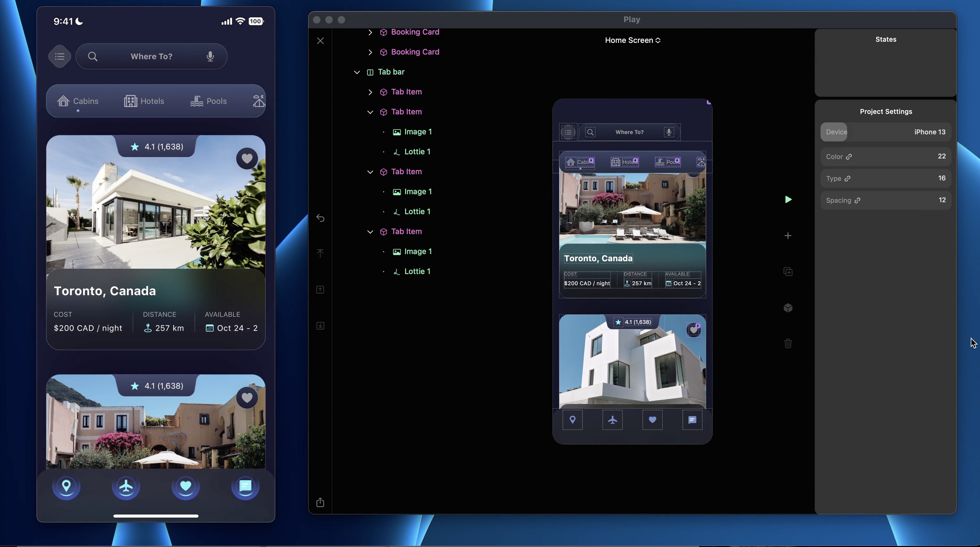Click the undo arrow icon
The image size is (980, 547).
[x=320, y=218]
